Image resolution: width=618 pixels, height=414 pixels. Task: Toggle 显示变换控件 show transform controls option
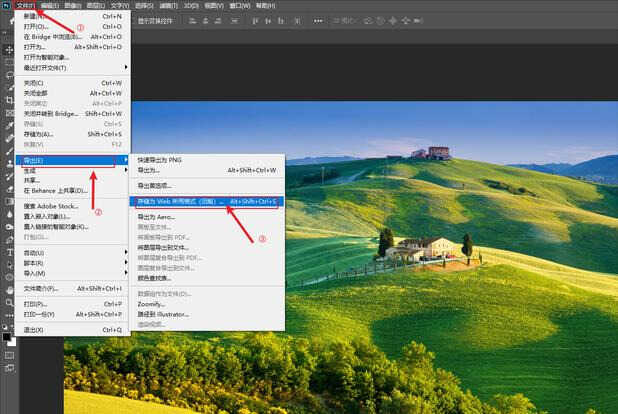pos(155,21)
